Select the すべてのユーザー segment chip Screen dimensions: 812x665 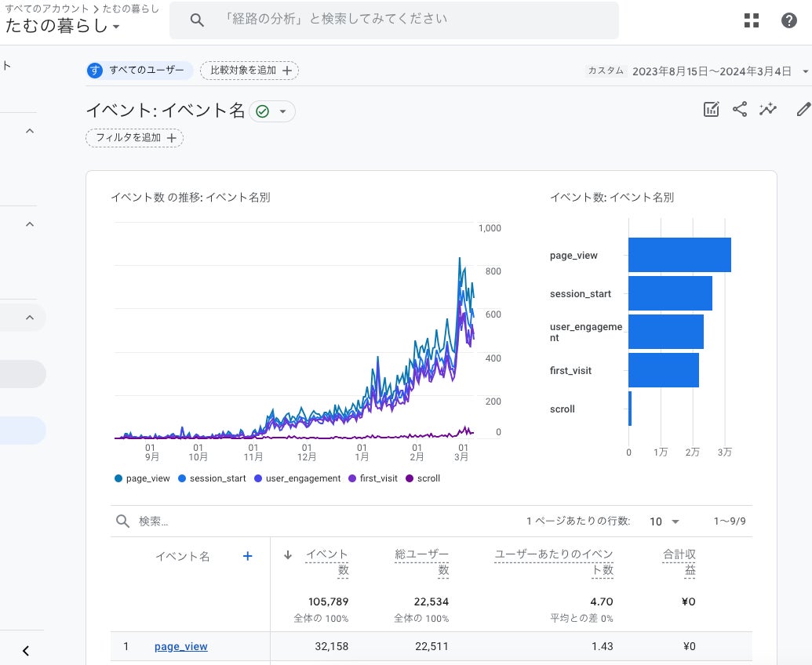tap(140, 71)
